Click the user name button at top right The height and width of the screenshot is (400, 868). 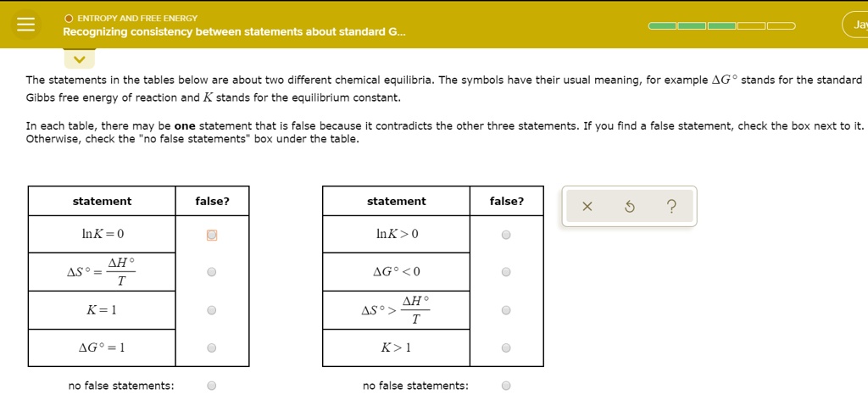click(x=856, y=25)
